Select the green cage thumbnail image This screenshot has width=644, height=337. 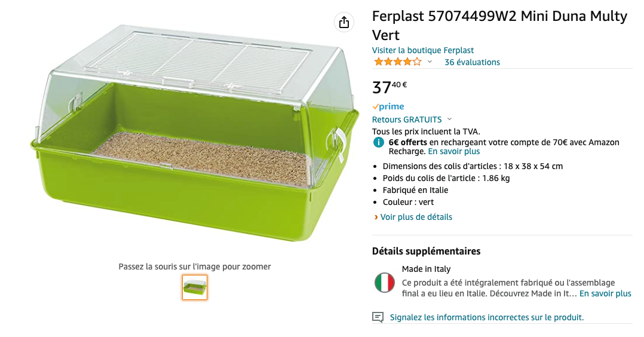pyautogui.click(x=195, y=287)
